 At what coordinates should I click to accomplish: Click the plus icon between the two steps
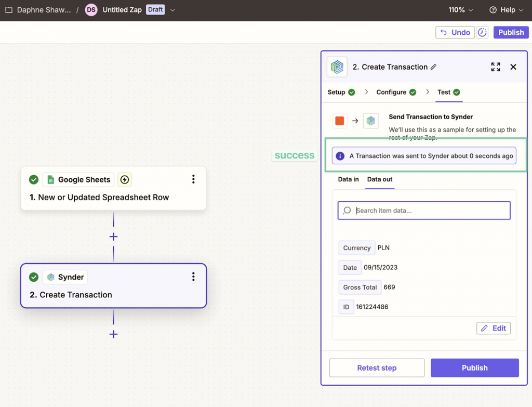(x=113, y=236)
